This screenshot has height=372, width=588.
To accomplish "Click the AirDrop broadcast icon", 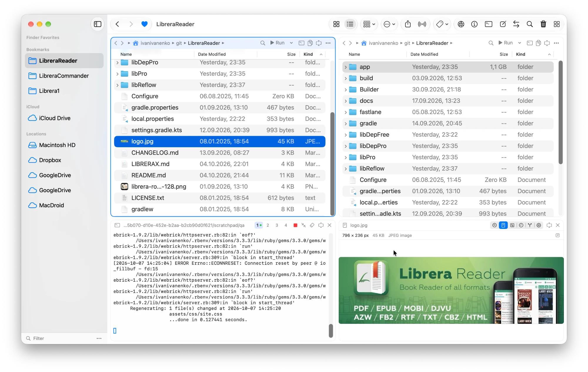I will click(x=422, y=24).
